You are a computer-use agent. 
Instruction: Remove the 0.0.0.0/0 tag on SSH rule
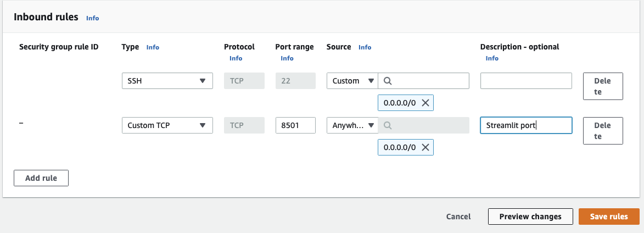click(x=425, y=103)
